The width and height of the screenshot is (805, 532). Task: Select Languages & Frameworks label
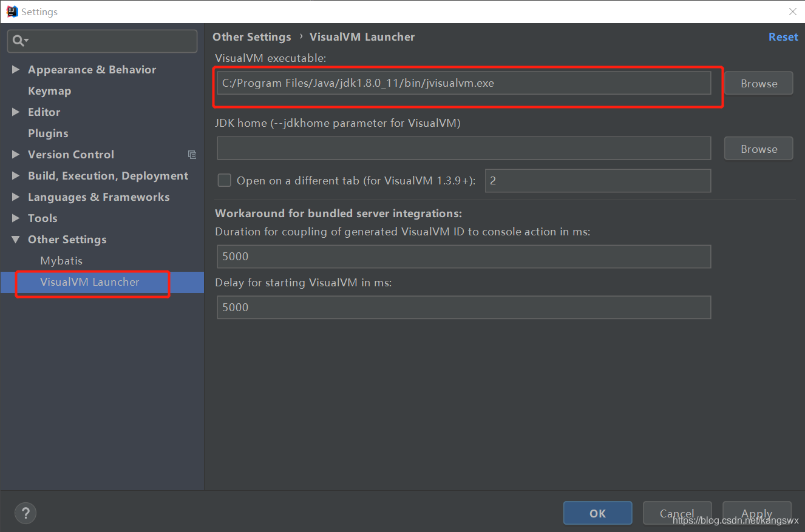click(x=98, y=197)
